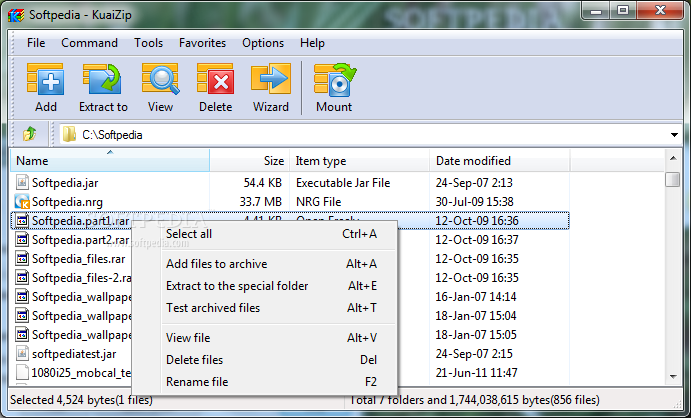Click the Executable Jar File type cell
Viewport: 691px width, 418px height.
point(343,182)
